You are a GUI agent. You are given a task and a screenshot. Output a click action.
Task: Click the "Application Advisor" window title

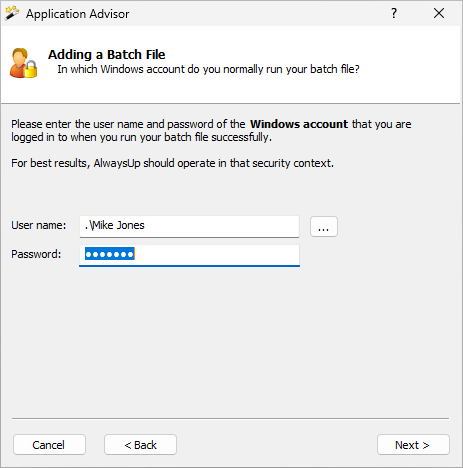coord(78,14)
